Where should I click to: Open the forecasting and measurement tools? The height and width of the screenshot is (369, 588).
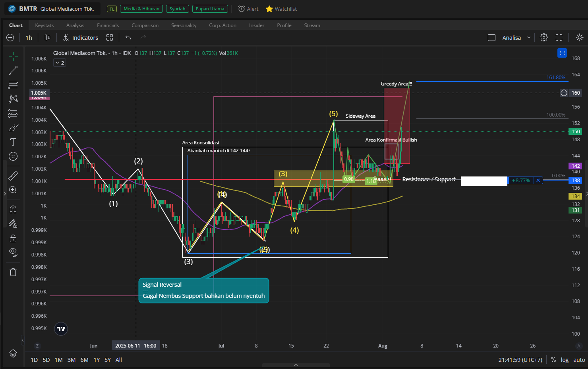point(13,113)
